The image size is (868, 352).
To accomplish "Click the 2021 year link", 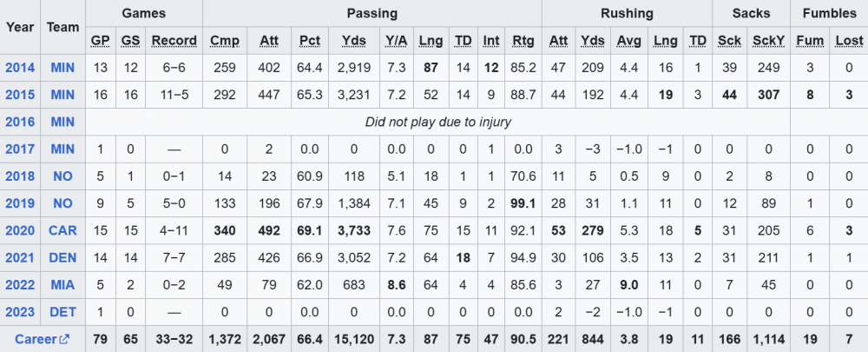I will (x=20, y=257).
